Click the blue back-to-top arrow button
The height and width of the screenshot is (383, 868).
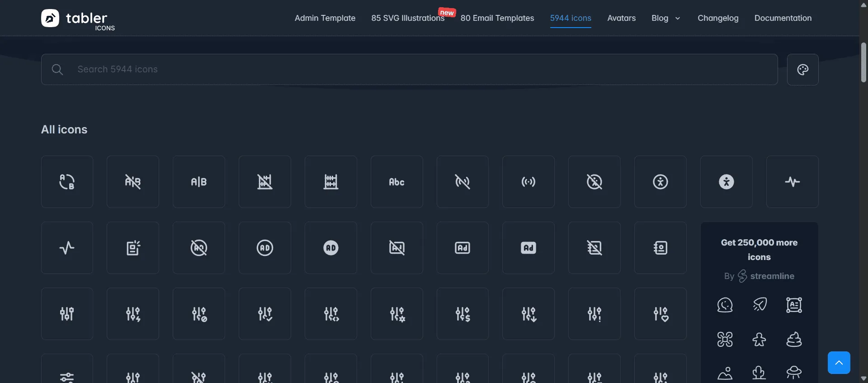pyautogui.click(x=839, y=363)
